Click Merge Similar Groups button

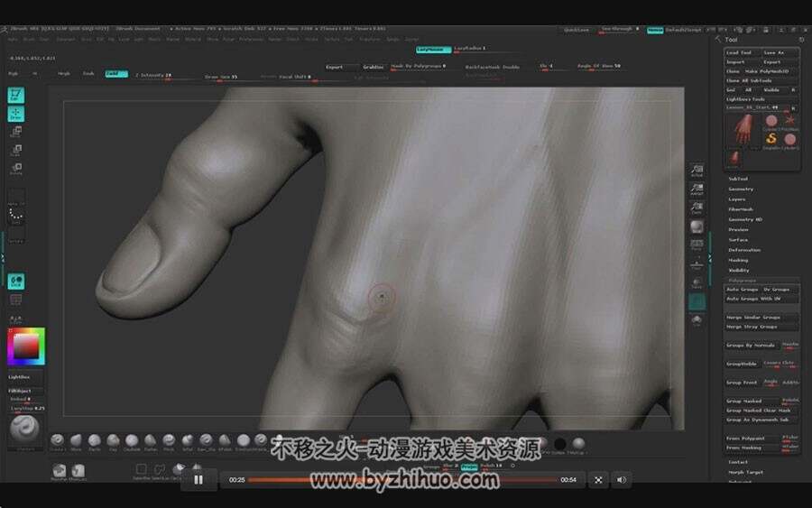(x=761, y=318)
